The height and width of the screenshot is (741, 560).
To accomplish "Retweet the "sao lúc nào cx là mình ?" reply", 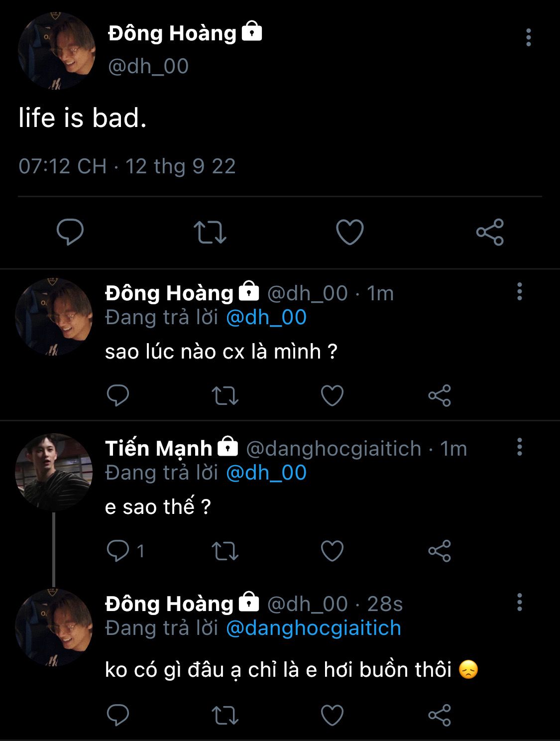I will coord(225,396).
